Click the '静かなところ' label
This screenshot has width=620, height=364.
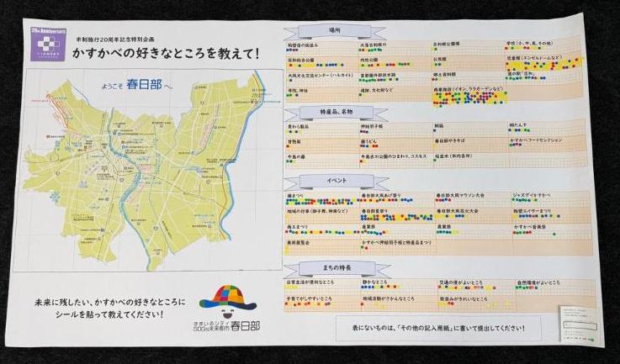[x=374, y=282]
